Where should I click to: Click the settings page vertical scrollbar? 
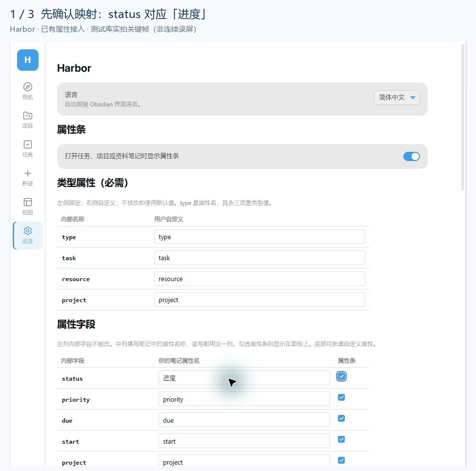(463, 117)
